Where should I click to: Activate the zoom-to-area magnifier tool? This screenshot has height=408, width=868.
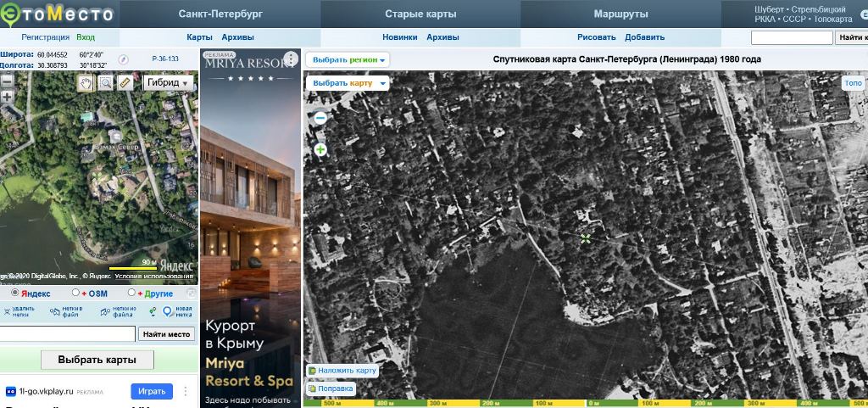click(106, 82)
